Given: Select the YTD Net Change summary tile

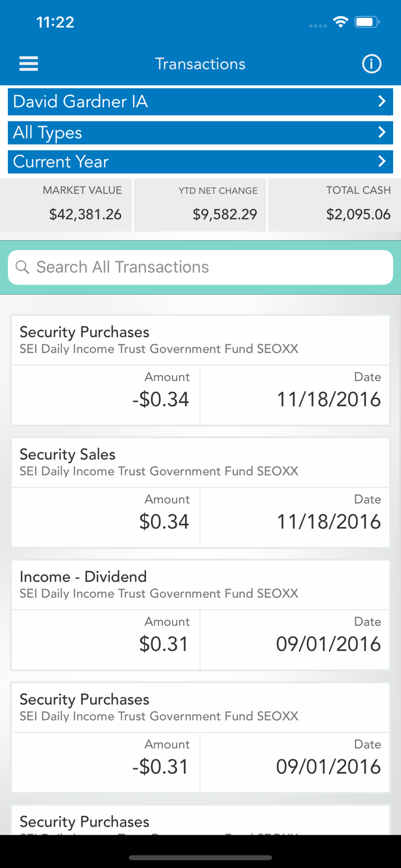Looking at the screenshot, I should pyautogui.click(x=200, y=204).
